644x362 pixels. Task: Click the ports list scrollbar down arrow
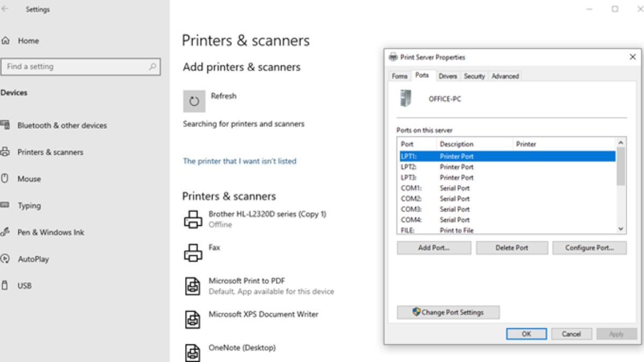click(620, 230)
